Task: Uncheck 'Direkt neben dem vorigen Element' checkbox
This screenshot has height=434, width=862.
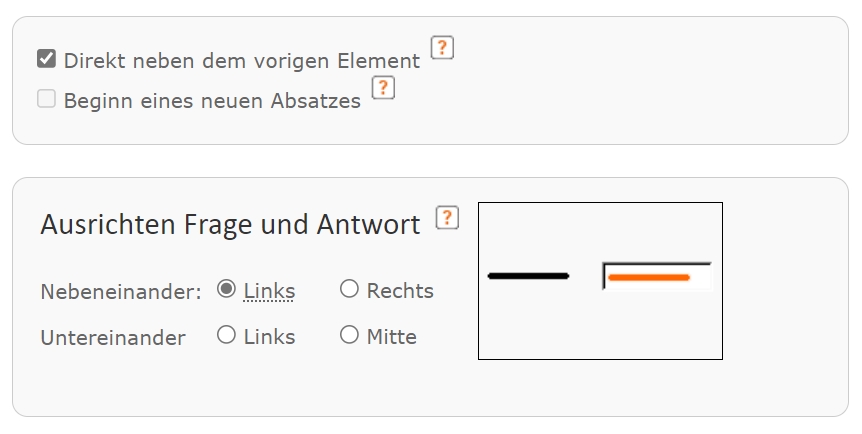Action: coord(46,59)
